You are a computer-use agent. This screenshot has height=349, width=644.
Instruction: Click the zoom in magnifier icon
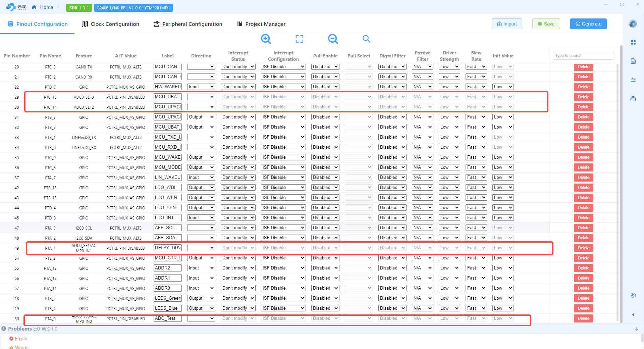pyautogui.click(x=266, y=39)
